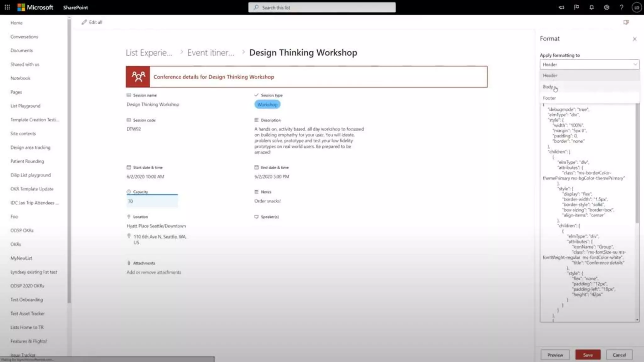Choose Body from the dropdown list
644x362 pixels.
click(x=548, y=87)
